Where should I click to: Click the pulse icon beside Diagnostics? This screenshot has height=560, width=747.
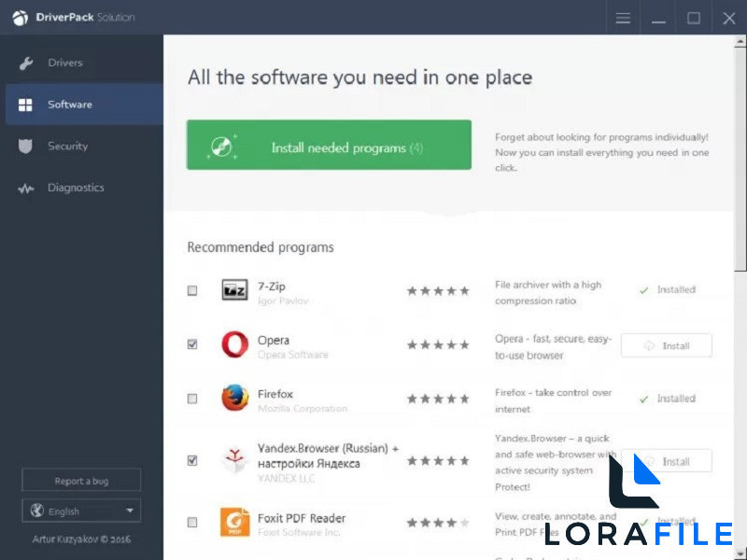tap(26, 189)
